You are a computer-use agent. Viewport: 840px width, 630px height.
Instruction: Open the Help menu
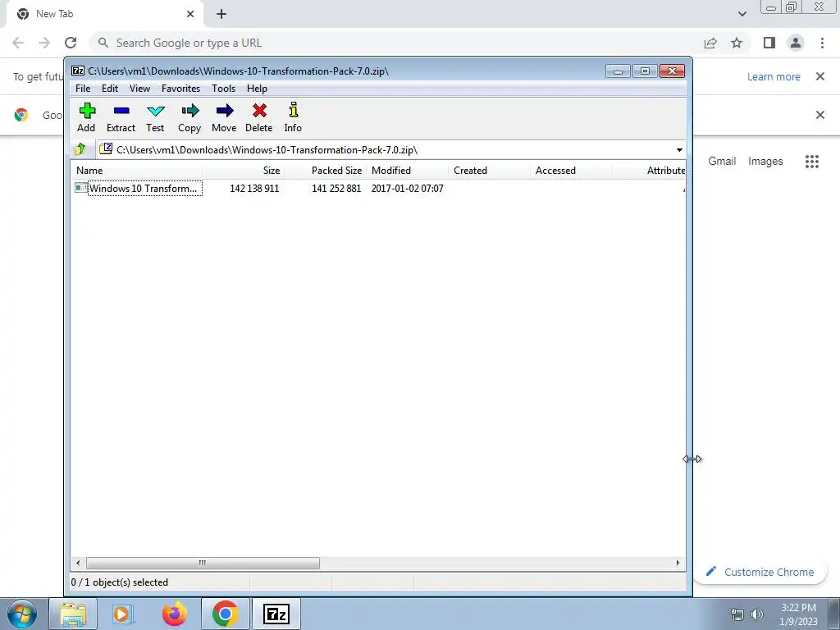257,89
